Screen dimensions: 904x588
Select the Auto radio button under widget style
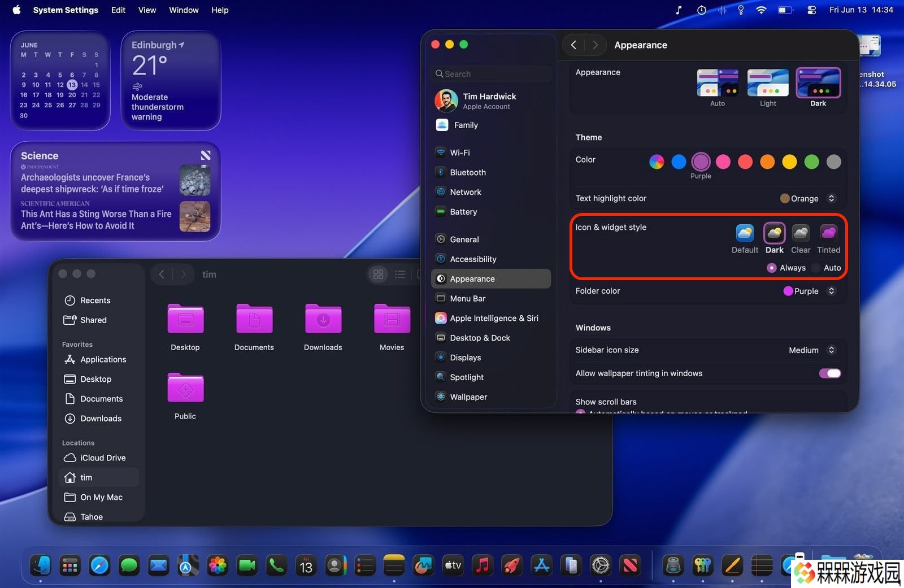[x=816, y=268]
